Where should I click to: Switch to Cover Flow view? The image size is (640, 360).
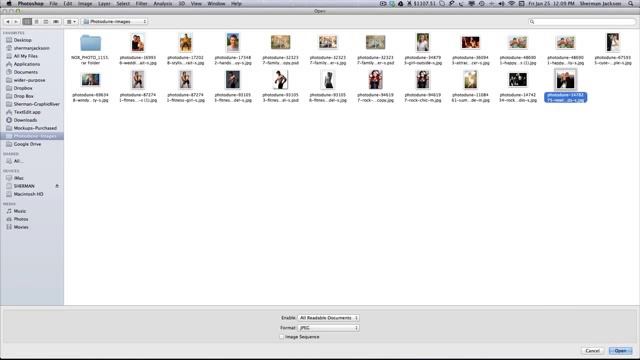click(x=56, y=22)
